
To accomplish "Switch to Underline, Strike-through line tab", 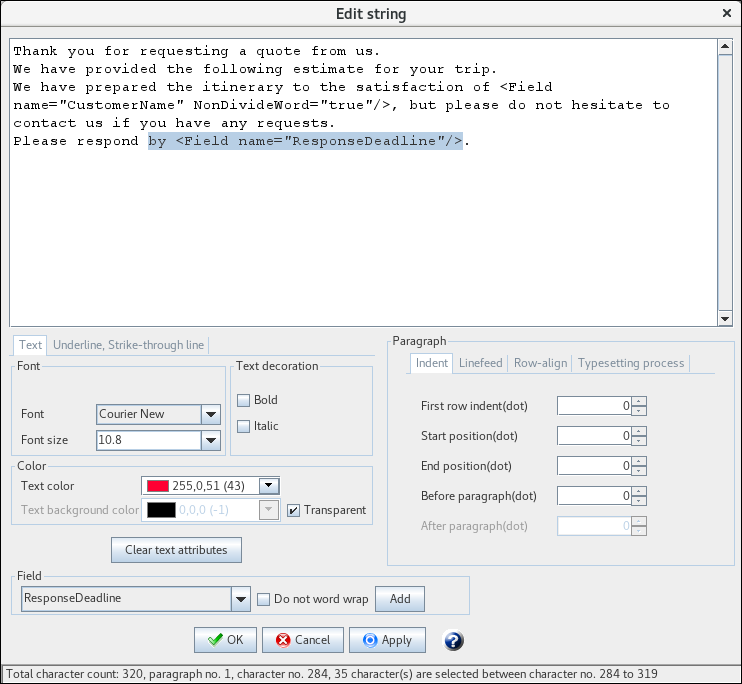I will 128,345.
